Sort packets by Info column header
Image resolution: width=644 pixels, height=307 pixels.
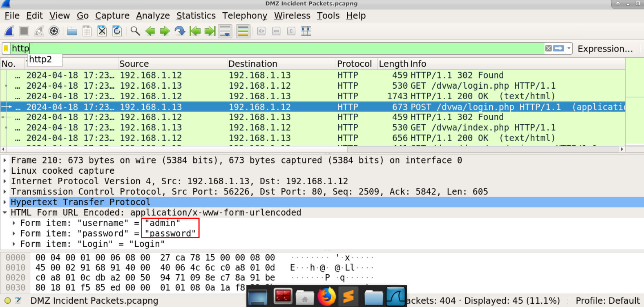[517, 64]
